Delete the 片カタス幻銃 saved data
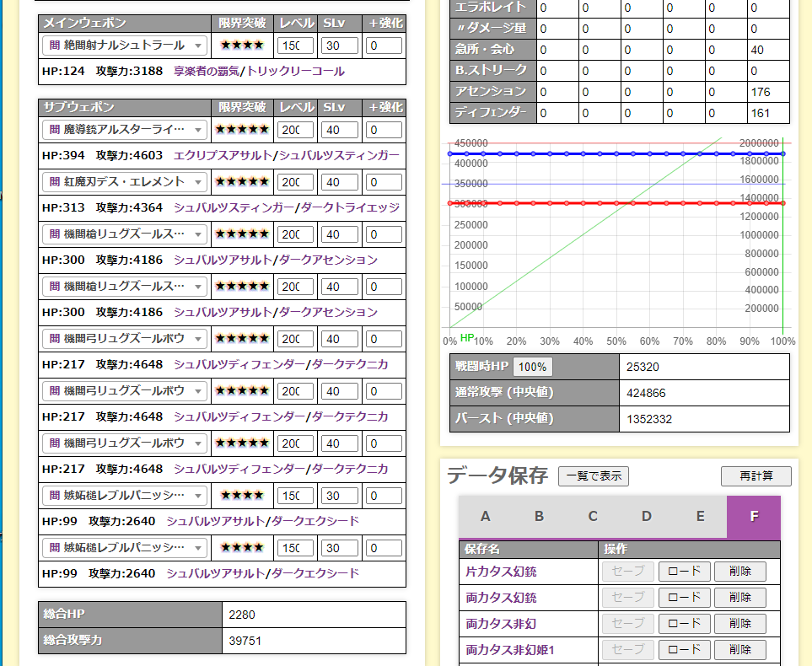 pos(740,572)
